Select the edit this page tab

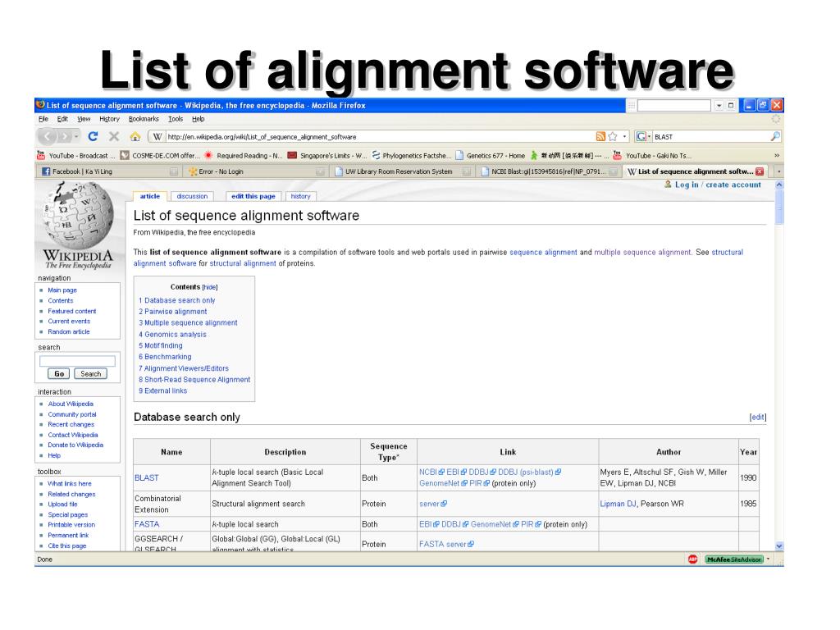(x=253, y=196)
